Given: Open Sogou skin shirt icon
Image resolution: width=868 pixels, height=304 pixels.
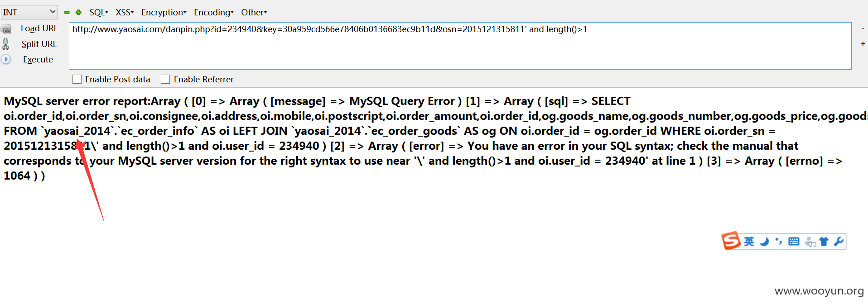Looking at the screenshot, I should pos(824,242).
